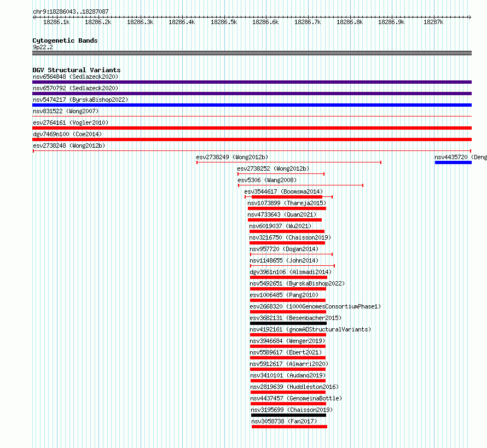The height and width of the screenshot is (448, 487).
Task: Open esv2668320 (1000GenomesConsortiumPhase1) label
Action: tap(315, 306)
